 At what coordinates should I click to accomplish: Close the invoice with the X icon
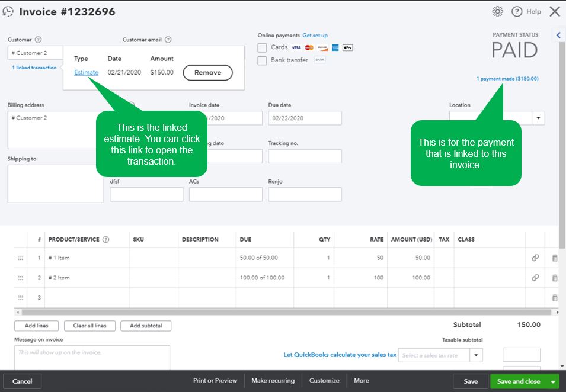pos(555,11)
